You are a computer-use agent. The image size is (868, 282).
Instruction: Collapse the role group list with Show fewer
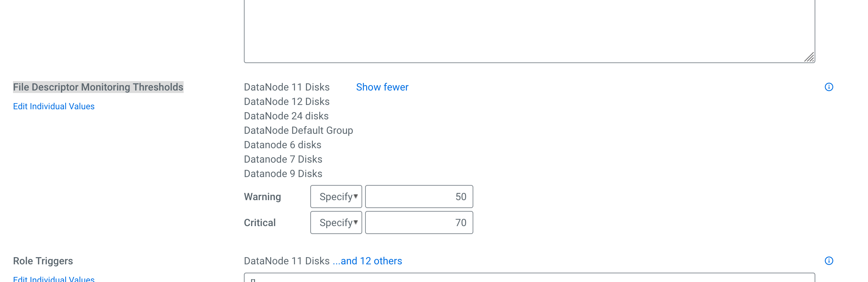[382, 87]
